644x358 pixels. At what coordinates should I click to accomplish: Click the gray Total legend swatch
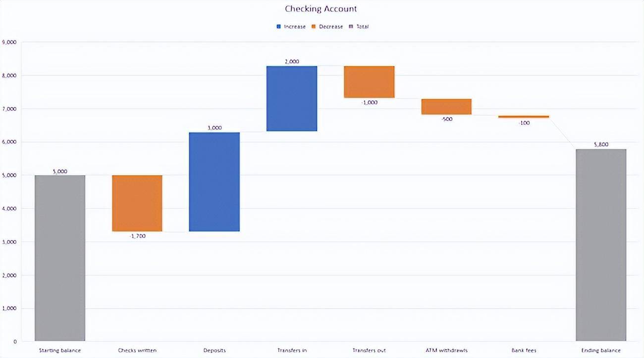pos(351,27)
